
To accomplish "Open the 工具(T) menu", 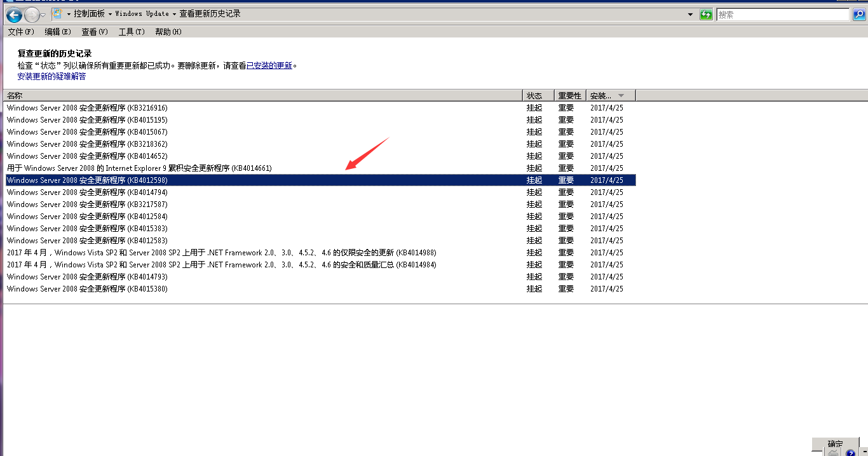I will point(132,32).
